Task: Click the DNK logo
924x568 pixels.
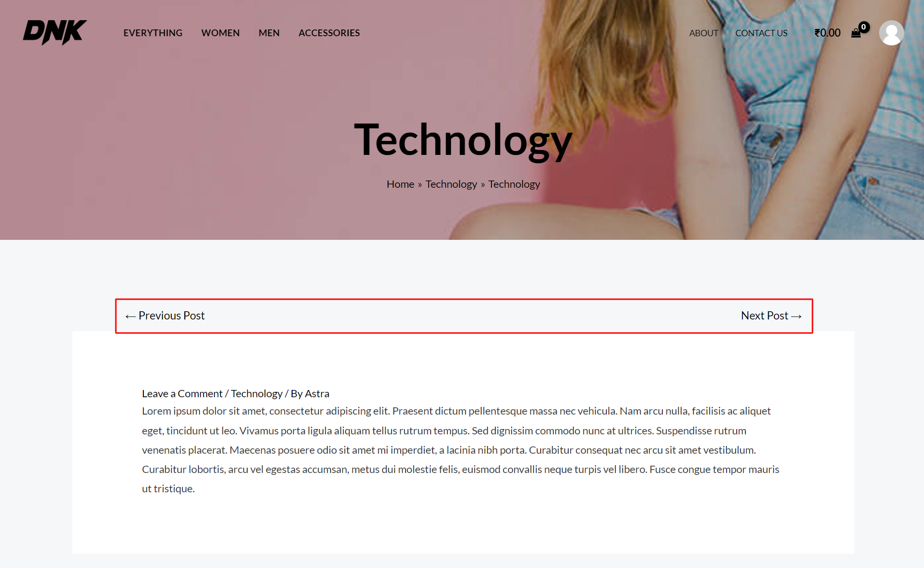Action: pos(54,31)
